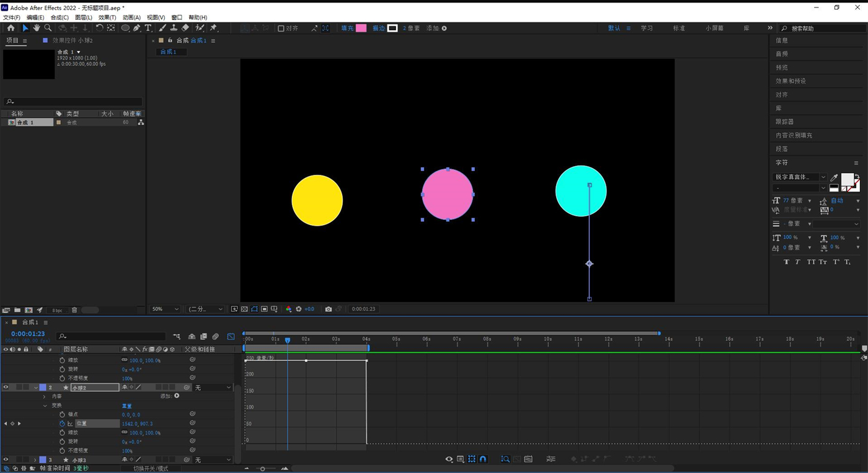Open the composition mini-flowchart icon
The height and width of the screenshot is (473, 868).
click(x=177, y=337)
